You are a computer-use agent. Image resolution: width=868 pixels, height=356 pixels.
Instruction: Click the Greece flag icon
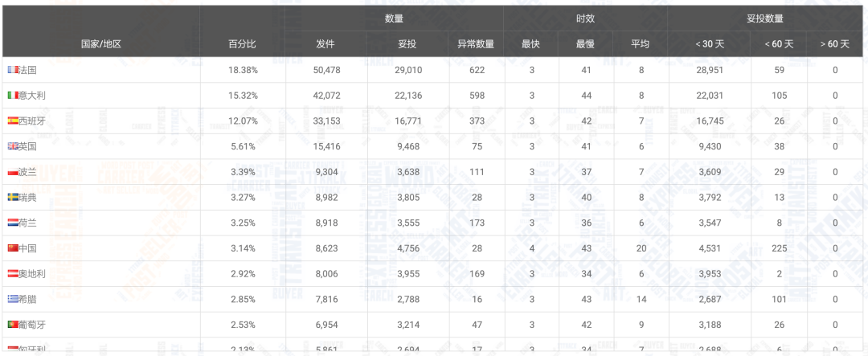point(13,300)
